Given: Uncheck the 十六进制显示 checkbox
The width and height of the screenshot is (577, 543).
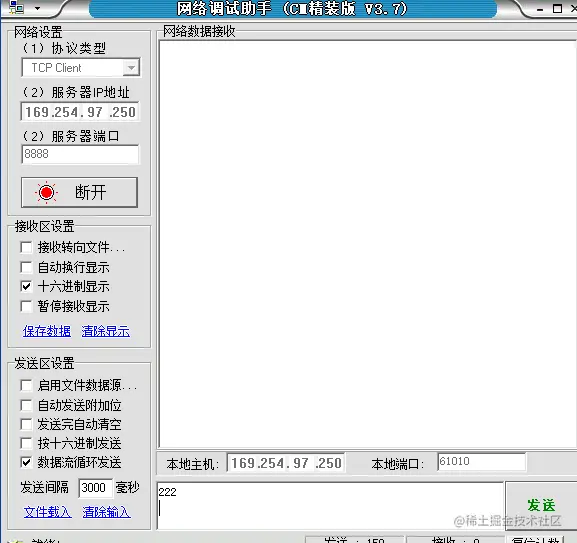Looking at the screenshot, I should click(x=26, y=286).
